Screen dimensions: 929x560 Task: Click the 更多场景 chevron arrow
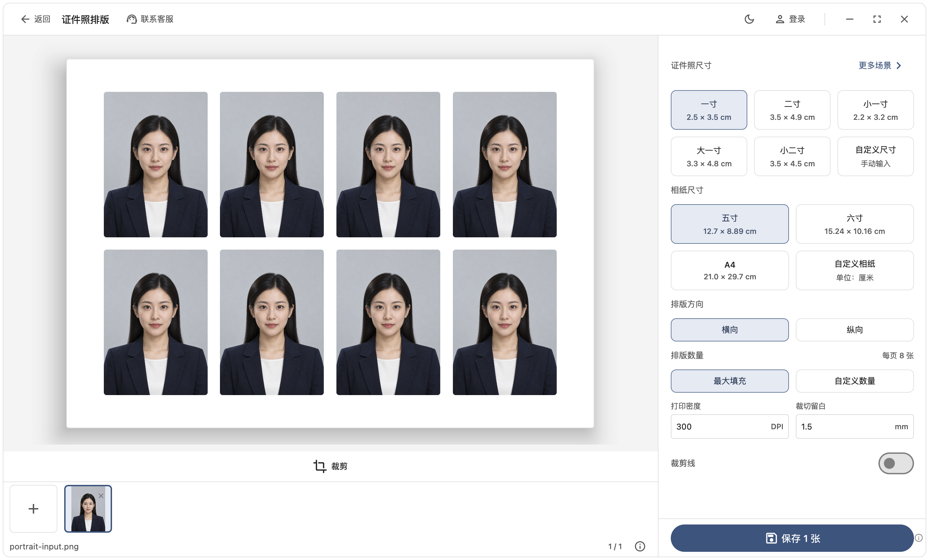(899, 66)
